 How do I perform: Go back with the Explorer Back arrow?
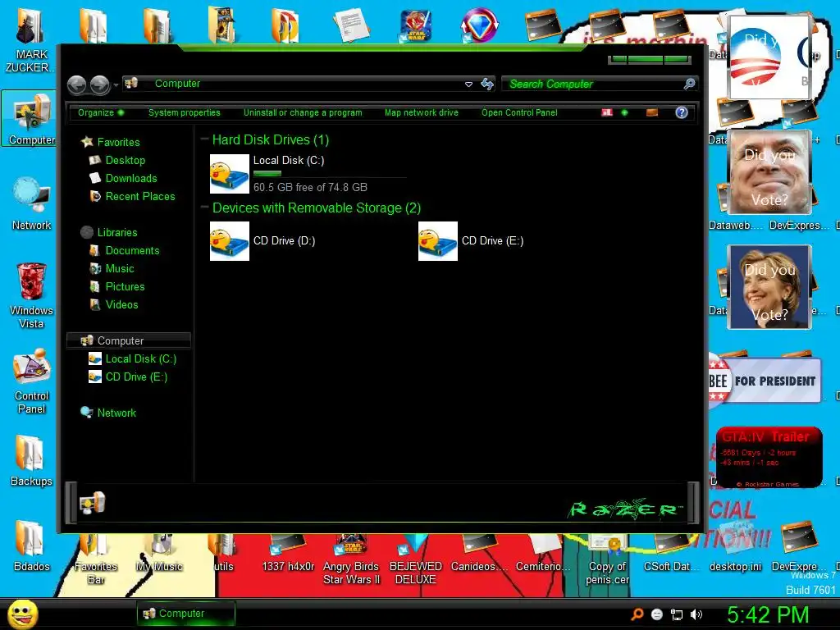coord(76,84)
